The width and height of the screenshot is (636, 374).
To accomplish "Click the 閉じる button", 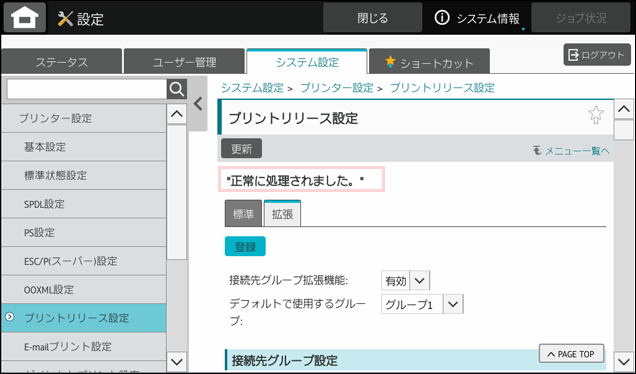I will 372,18.
